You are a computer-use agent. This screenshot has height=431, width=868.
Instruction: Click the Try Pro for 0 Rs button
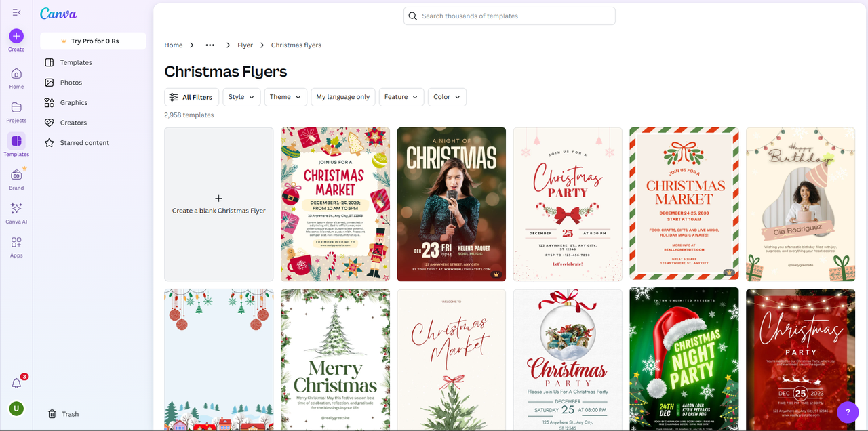pyautogui.click(x=93, y=41)
